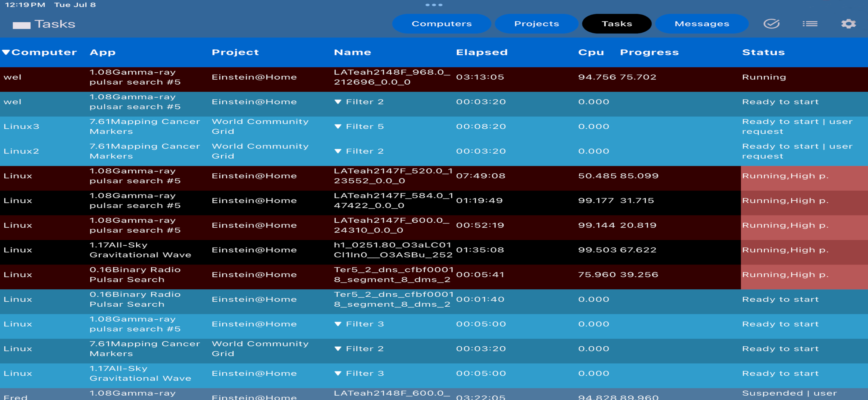Click elapsed time 00:08:20
Viewport: 868px width, 400px height.
[481, 127]
